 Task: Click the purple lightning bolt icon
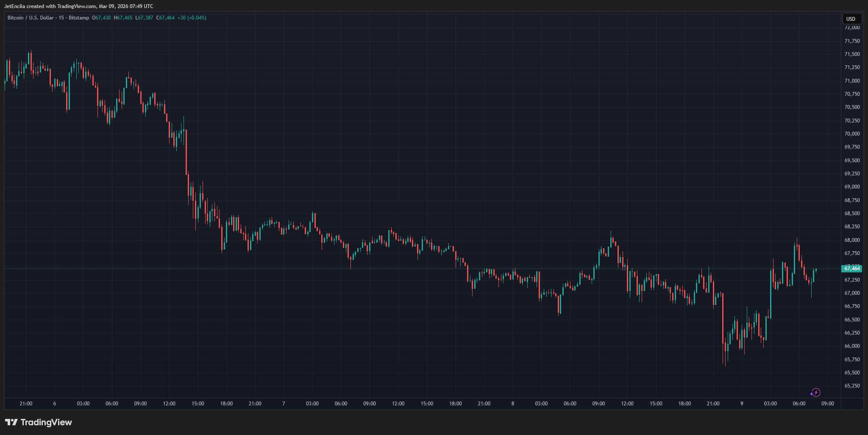(x=815, y=393)
